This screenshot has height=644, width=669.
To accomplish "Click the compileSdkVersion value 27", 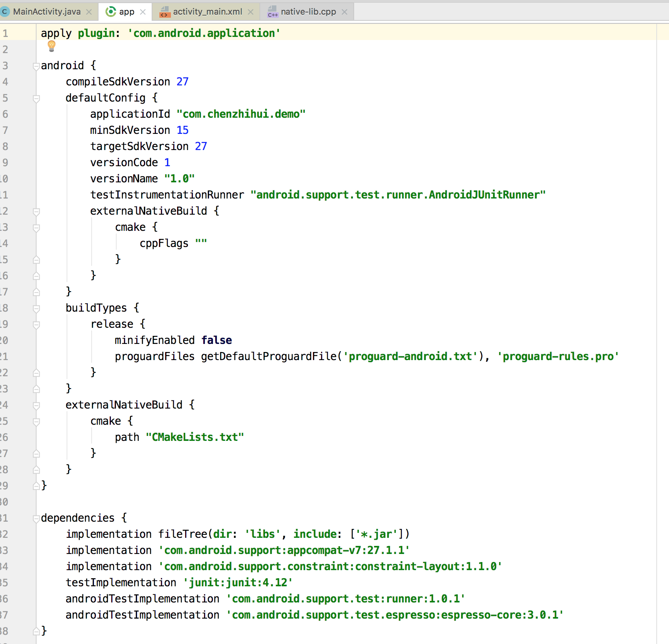I will [182, 82].
